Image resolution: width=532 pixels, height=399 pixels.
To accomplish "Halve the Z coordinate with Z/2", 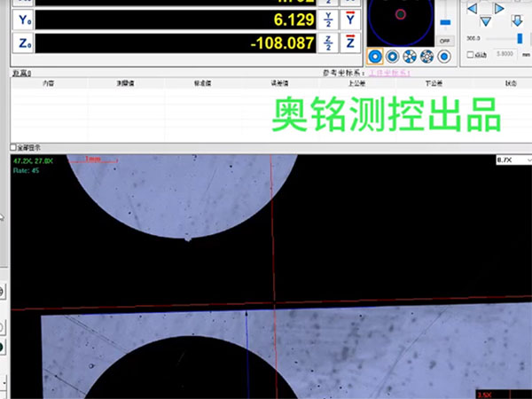I will 328,43.
